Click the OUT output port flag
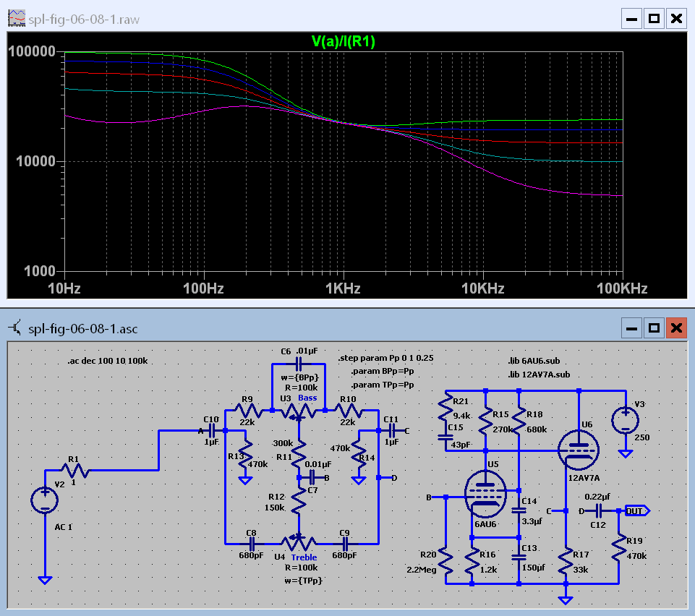Image resolution: width=695 pixels, height=616 pixels. click(637, 511)
